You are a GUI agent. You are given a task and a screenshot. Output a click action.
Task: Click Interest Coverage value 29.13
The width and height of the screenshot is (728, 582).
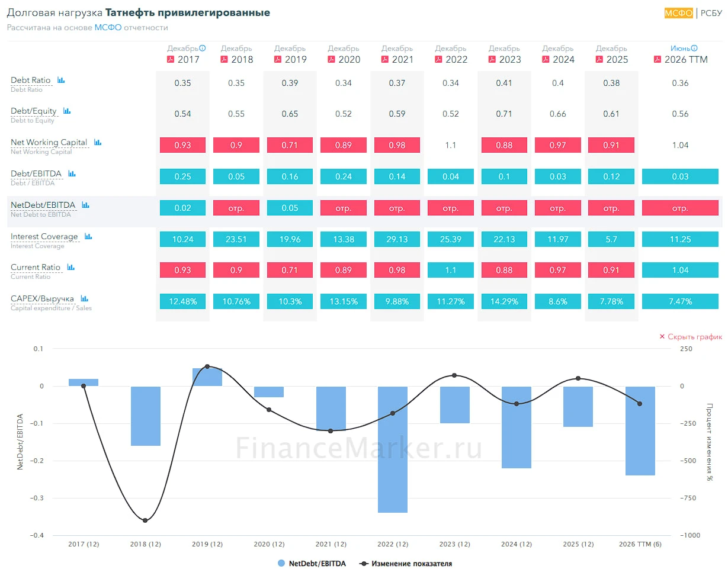pyautogui.click(x=397, y=239)
